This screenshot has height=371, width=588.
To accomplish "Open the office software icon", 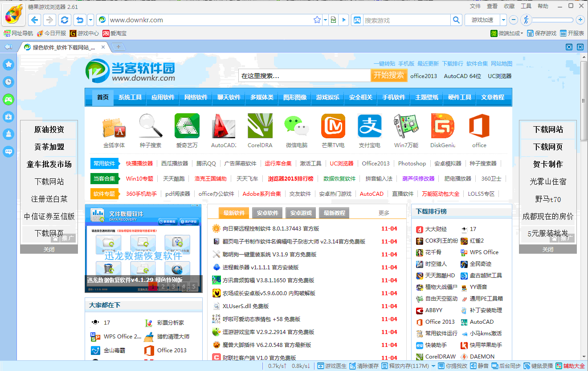I will point(479,126).
